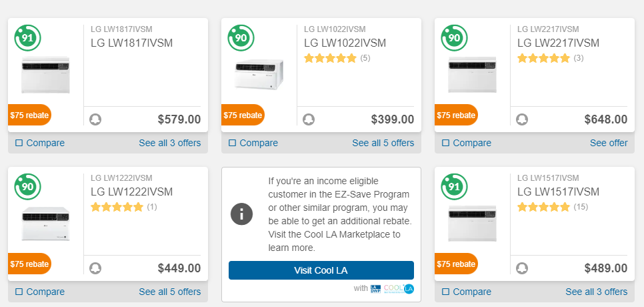644x307 pixels.
Task: Click the score 90 badge on LG LW2217IVSM
Action: click(454, 38)
